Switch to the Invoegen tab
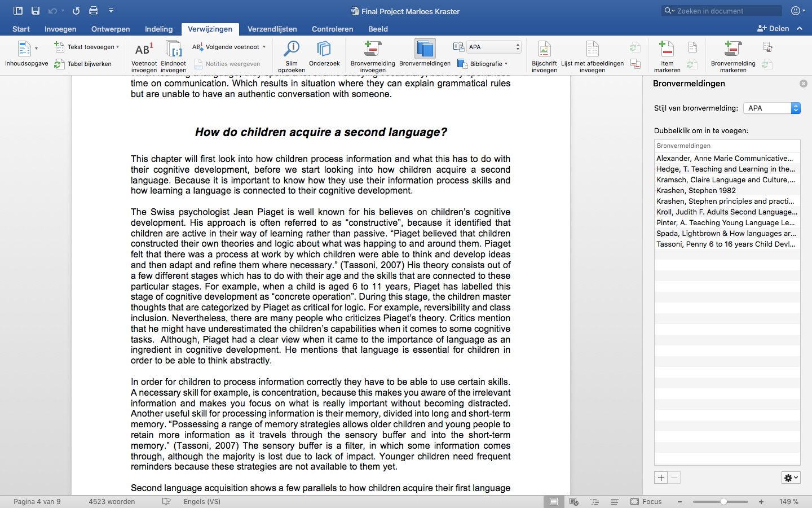 60,29
